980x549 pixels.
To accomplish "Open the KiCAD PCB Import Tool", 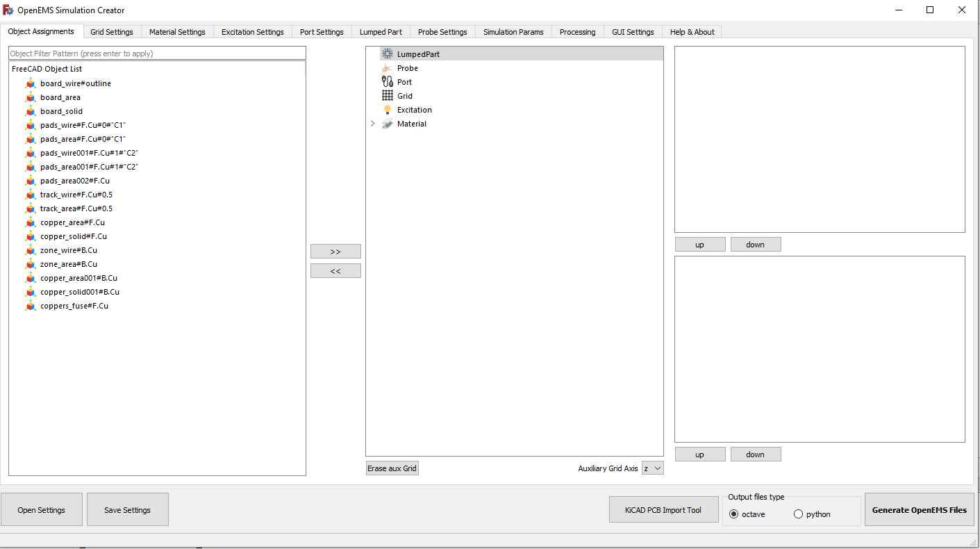I will (663, 510).
